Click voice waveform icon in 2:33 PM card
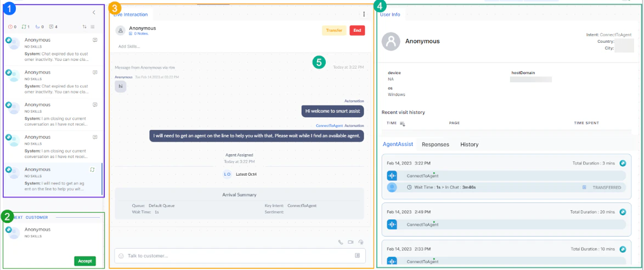The width and height of the screenshot is (644, 270). click(x=392, y=261)
